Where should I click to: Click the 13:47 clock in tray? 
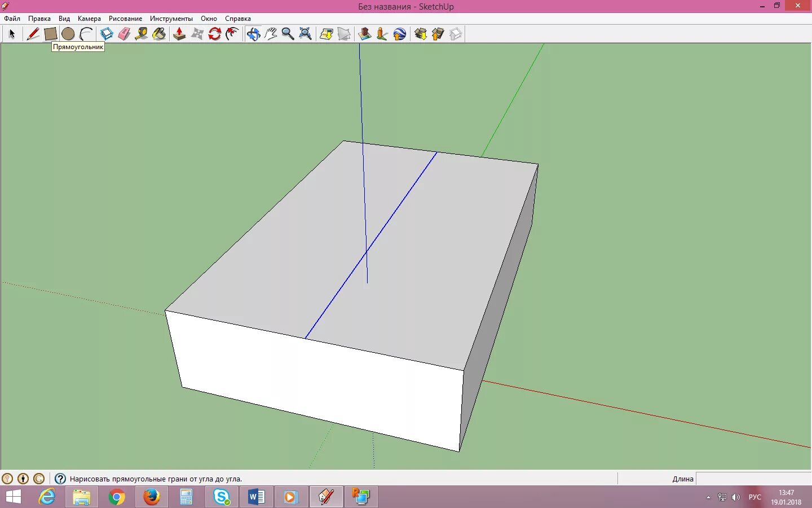point(786,493)
